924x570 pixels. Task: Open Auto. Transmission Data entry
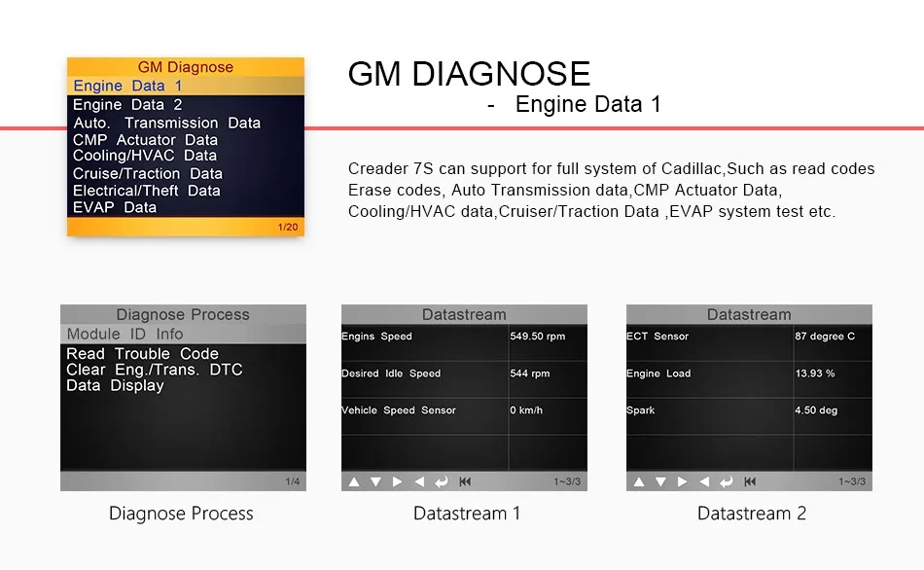(x=166, y=124)
